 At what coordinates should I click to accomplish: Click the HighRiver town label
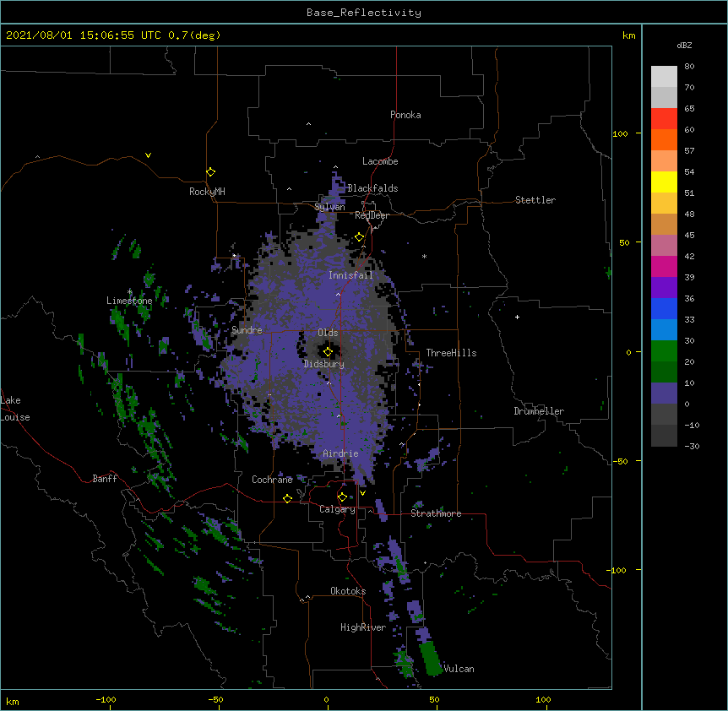coord(363,627)
